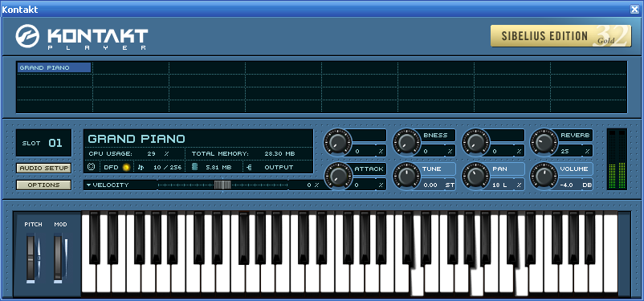644x301 pixels.
Task: Open the Options button
Action: pyautogui.click(x=44, y=185)
